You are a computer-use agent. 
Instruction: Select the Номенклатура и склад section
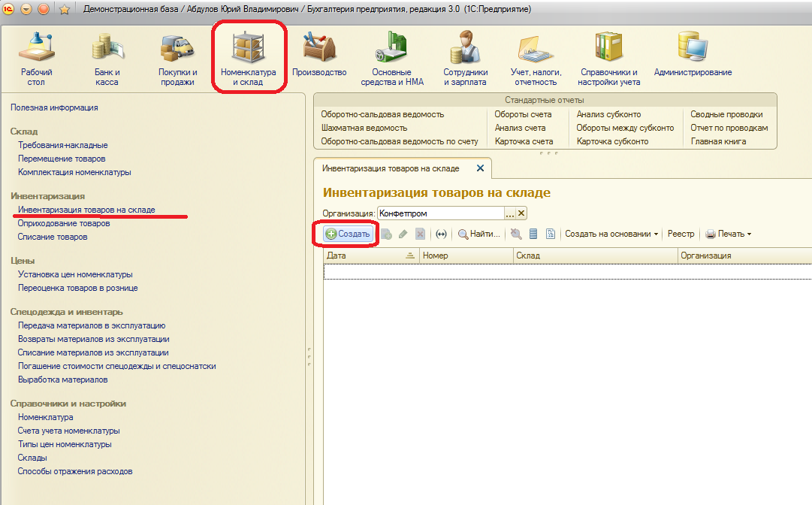pos(249,59)
